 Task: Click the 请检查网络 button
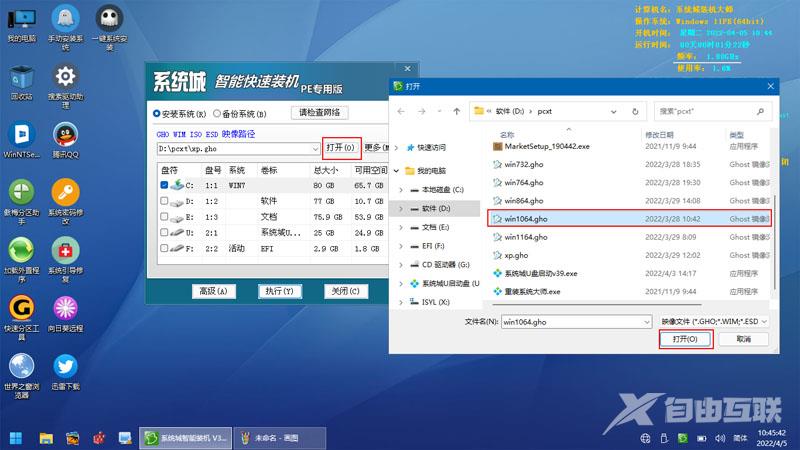tap(319, 112)
